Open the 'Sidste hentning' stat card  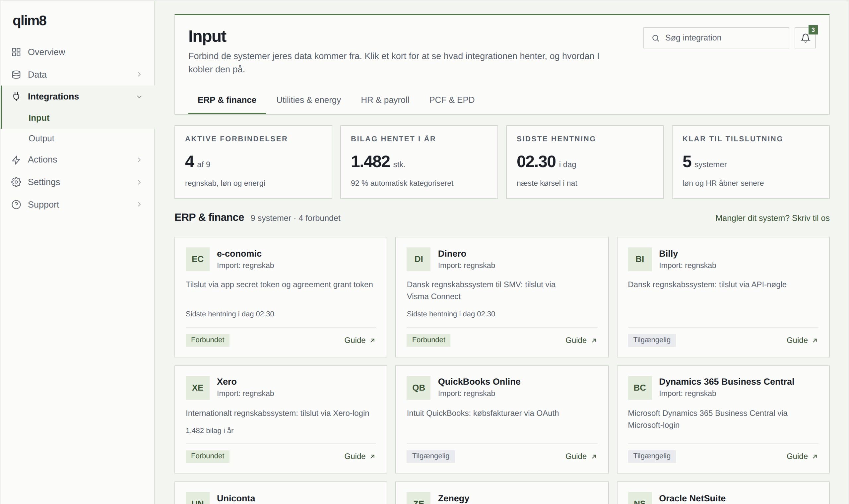[584, 162]
